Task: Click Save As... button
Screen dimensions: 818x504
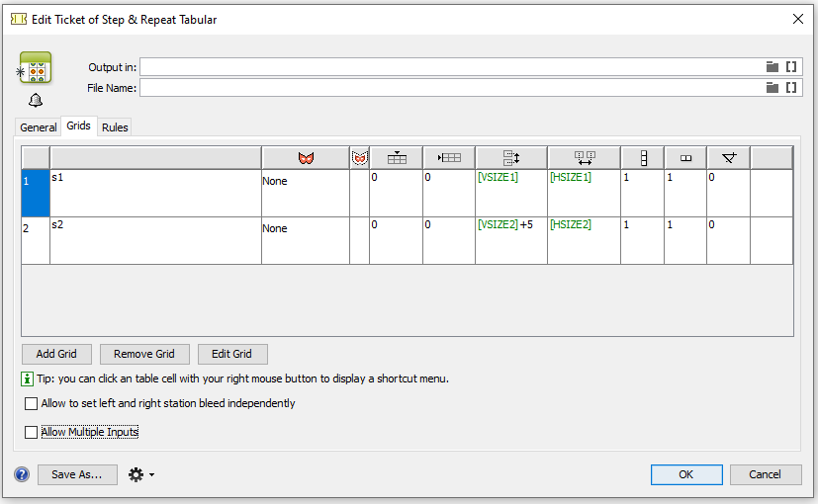Action: point(77,474)
